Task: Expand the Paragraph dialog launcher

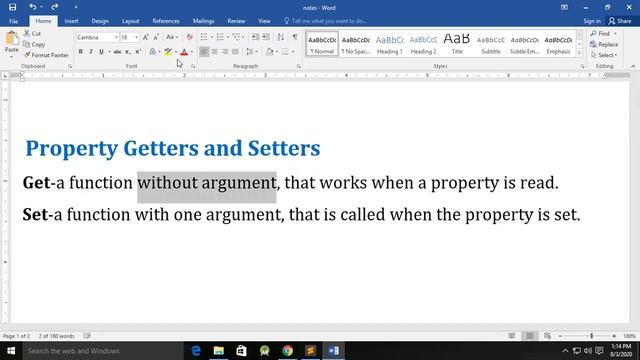Action: tap(299, 66)
